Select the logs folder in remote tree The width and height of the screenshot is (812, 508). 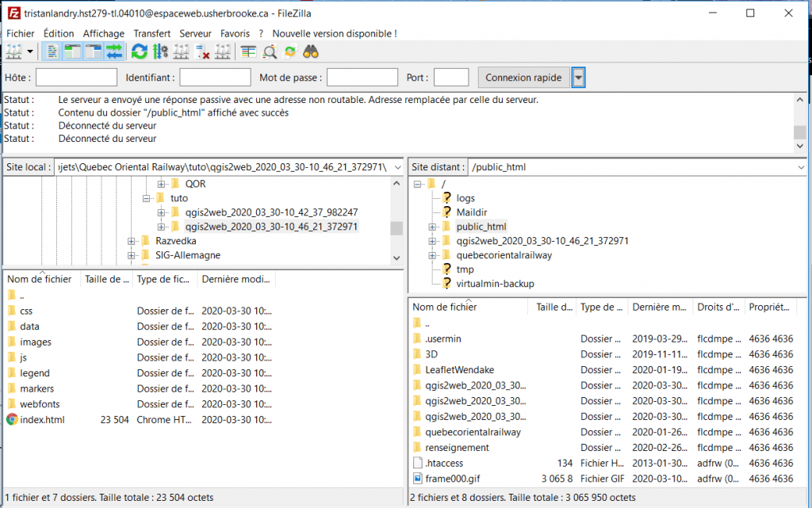tap(465, 198)
